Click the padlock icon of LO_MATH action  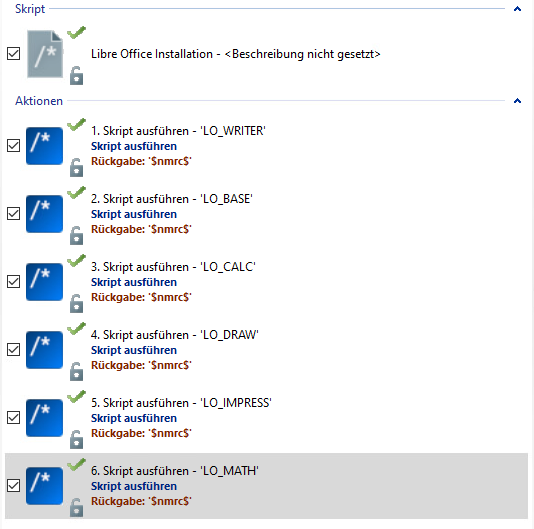tap(76, 507)
